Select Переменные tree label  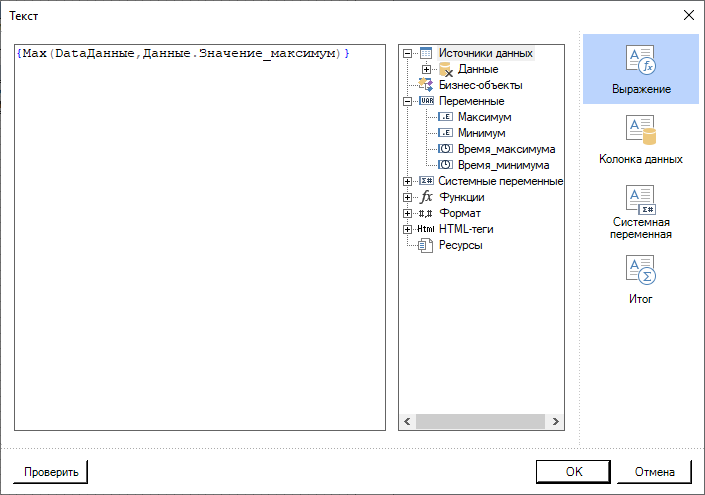(472, 101)
